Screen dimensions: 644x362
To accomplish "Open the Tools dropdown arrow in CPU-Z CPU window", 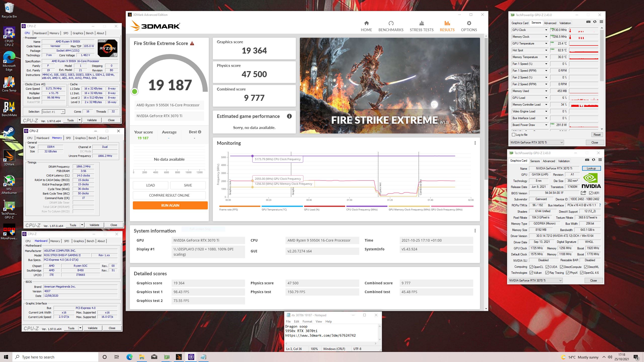I will [x=79, y=120].
